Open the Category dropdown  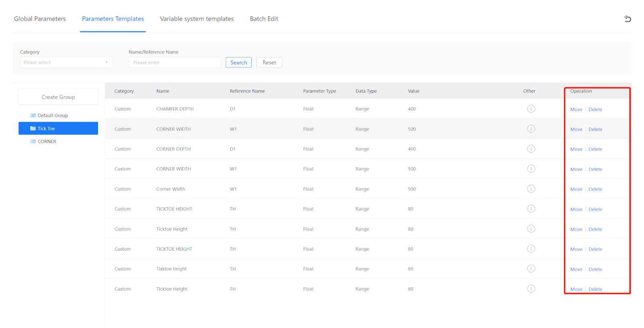(66, 62)
